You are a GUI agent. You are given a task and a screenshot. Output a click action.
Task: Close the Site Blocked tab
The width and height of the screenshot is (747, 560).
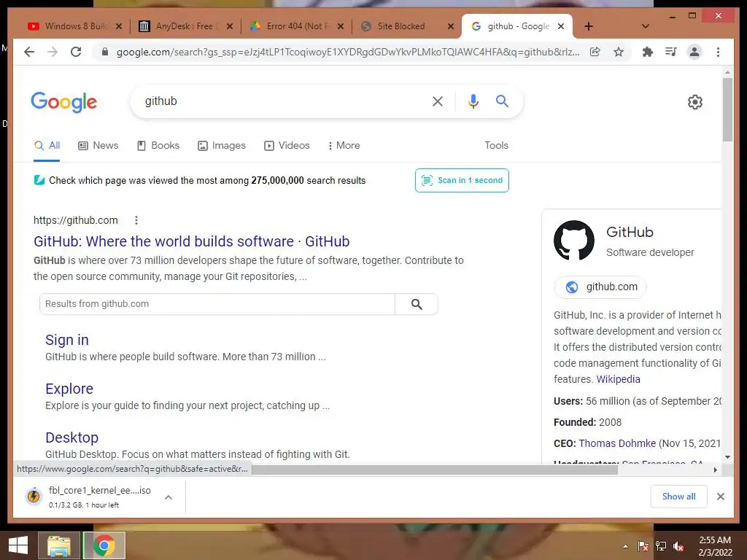point(451,26)
